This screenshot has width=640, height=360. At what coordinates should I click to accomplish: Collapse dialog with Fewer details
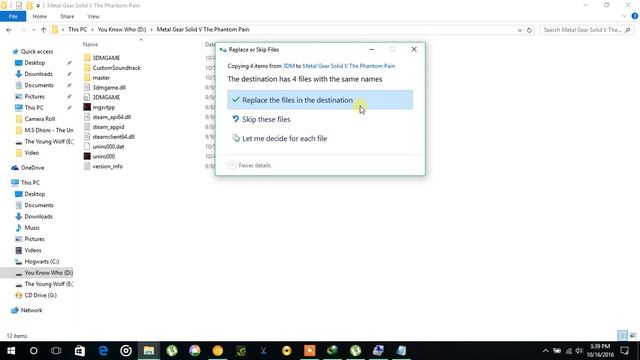point(249,165)
